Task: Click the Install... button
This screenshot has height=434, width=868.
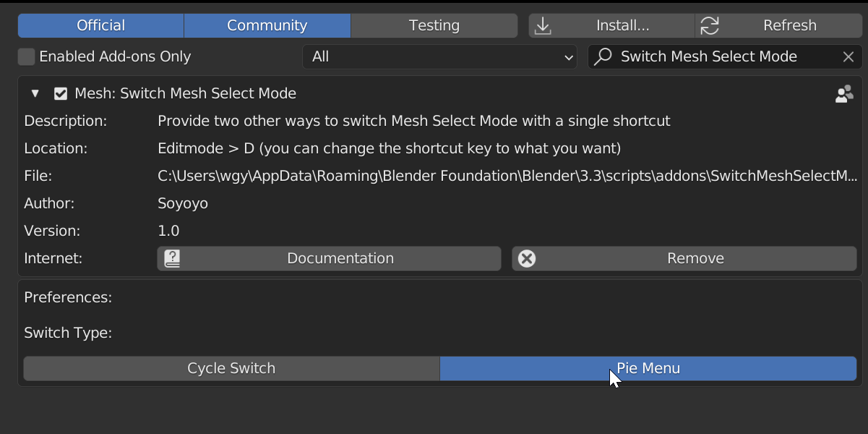Action: point(611,25)
